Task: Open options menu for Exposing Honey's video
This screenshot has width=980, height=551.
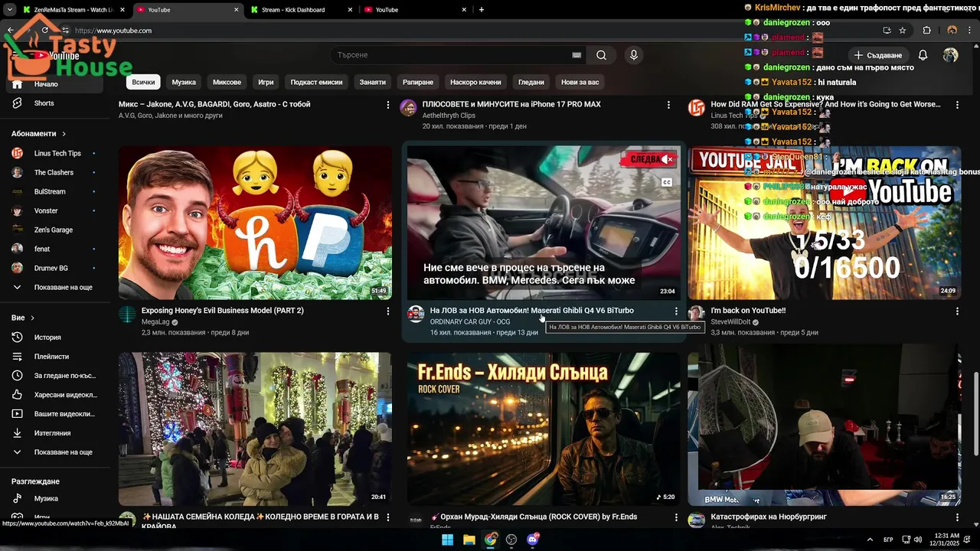Action: (387, 311)
